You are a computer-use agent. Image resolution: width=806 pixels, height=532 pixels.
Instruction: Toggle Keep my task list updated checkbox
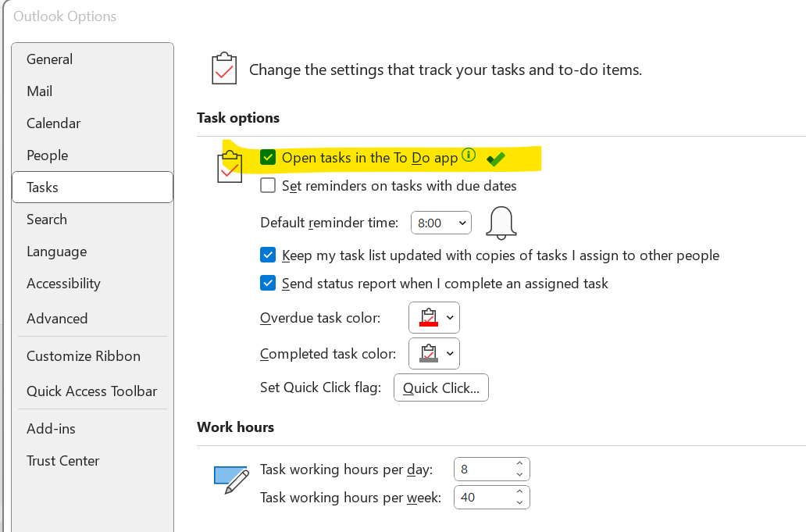(x=268, y=255)
